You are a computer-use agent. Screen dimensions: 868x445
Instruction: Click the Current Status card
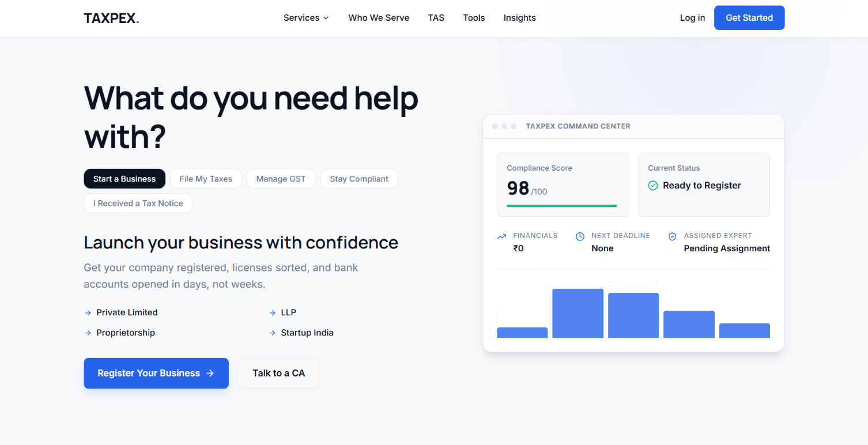(x=704, y=184)
